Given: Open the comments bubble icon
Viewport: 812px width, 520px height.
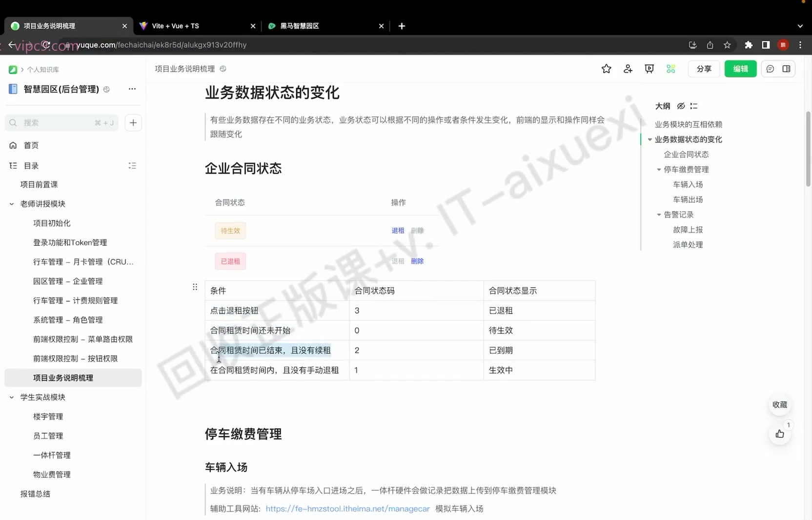Looking at the screenshot, I should point(770,69).
